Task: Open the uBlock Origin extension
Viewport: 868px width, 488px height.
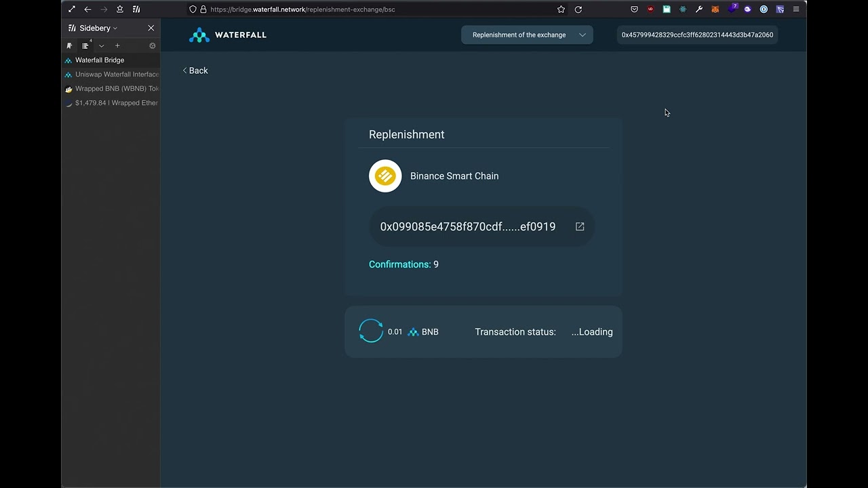Action: pyautogui.click(x=650, y=9)
